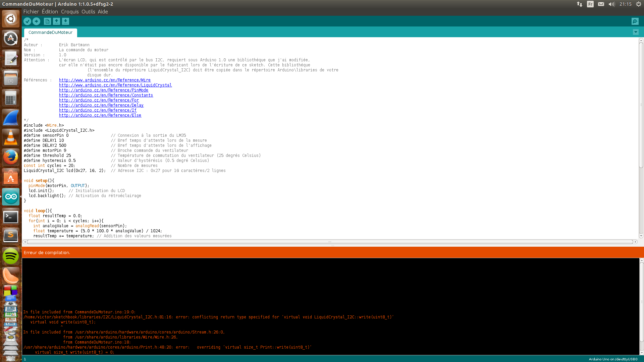Open the Serial Monitor icon

[x=635, y=21]
